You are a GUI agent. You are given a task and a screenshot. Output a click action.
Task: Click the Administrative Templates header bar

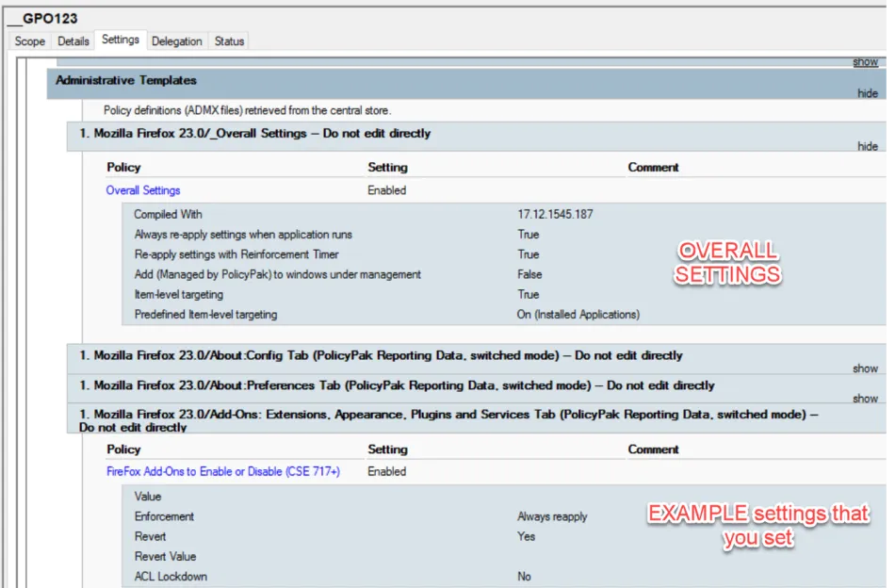[x=126, y=81]
